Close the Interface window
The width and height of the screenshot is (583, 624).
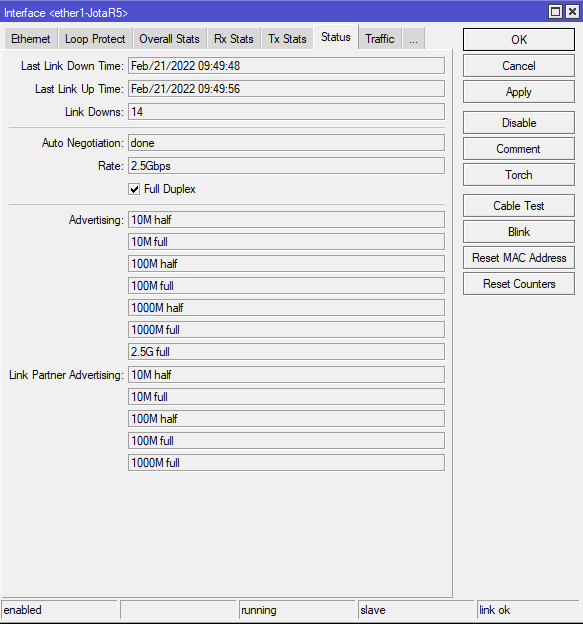572,12
